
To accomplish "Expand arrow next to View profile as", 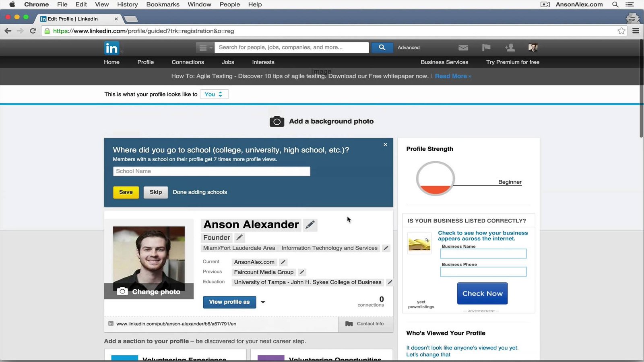I will (x=263, y=302).
